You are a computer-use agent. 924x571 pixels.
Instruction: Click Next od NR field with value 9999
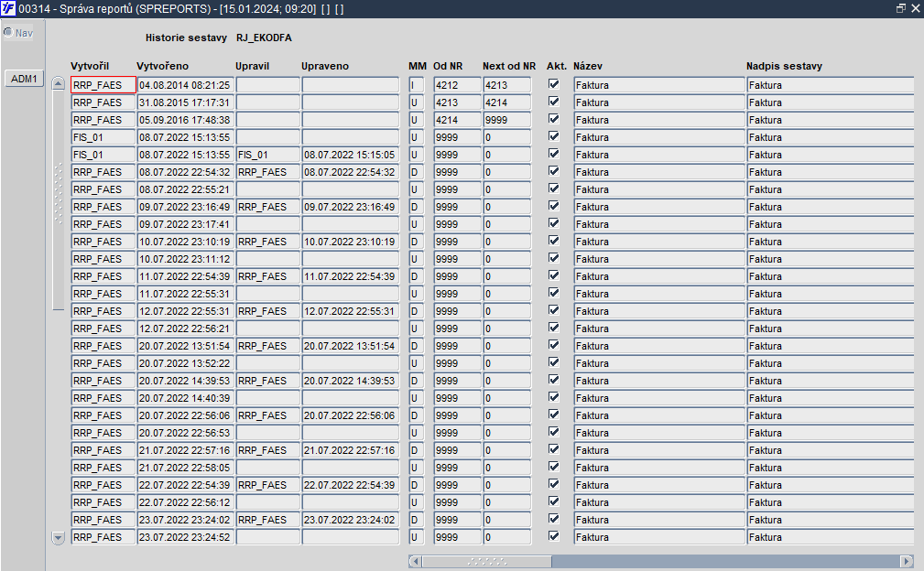point(506,120)
